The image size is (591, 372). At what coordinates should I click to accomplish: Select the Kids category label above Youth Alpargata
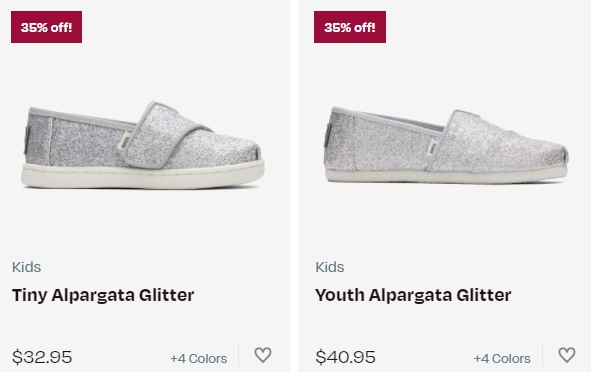point(330,267)
